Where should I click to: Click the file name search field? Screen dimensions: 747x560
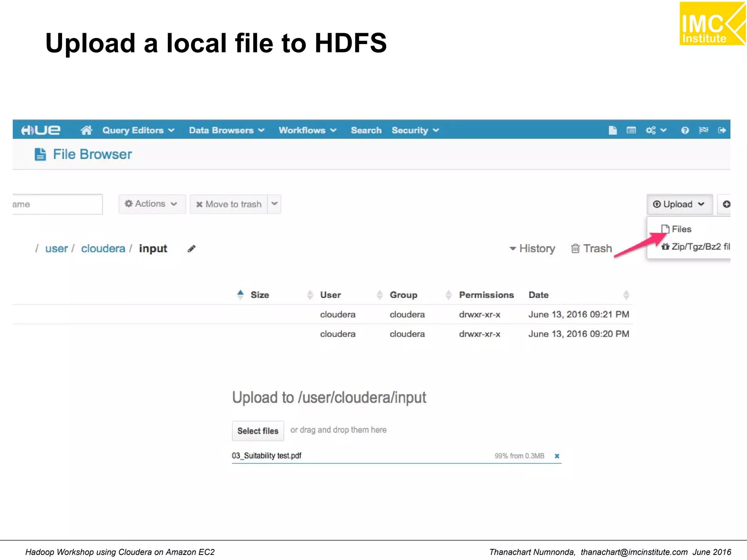pos(57,204)
